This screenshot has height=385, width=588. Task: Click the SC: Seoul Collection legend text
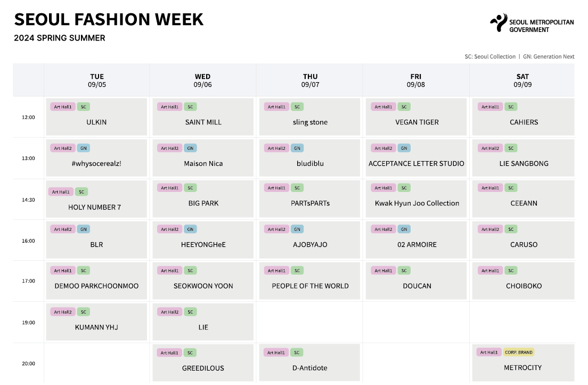point(490,57)
